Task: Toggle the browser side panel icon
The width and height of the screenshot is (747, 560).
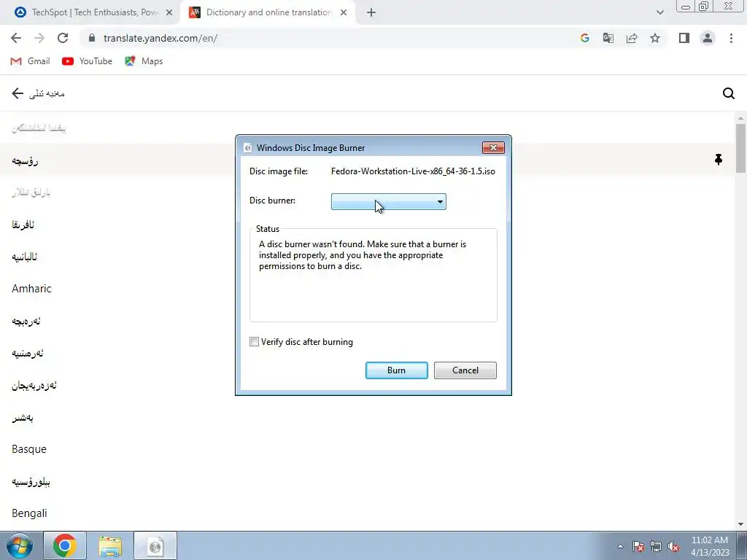Action: [x=684, y=38]
